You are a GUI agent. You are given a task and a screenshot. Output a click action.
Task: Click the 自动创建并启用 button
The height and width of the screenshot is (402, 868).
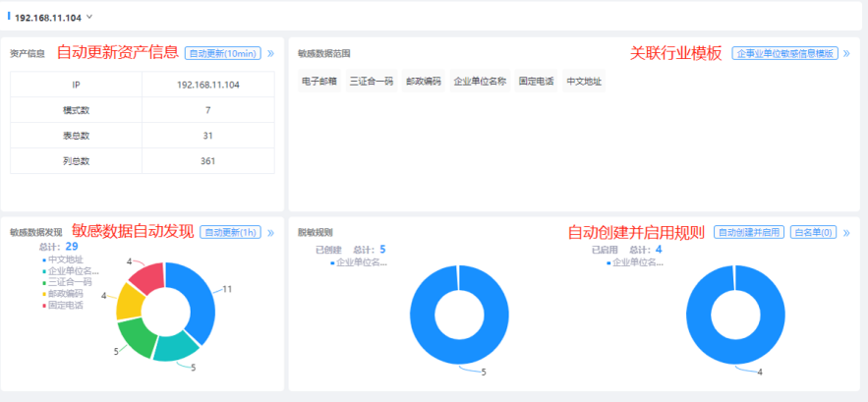coord(749,233)
